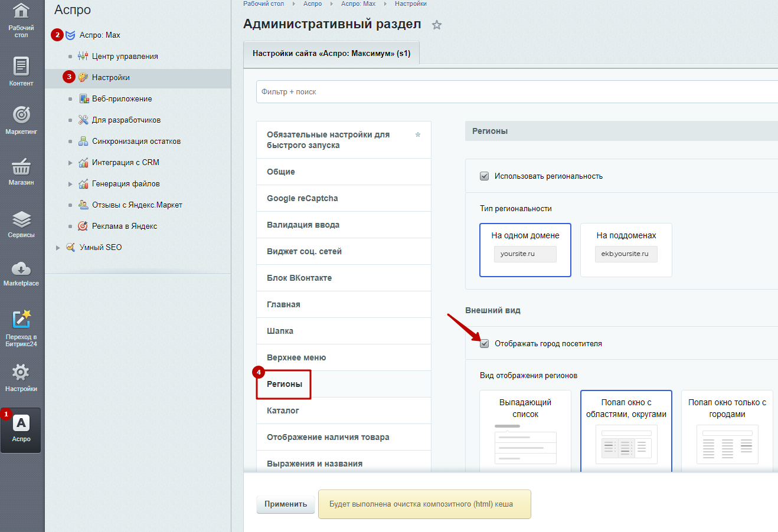Viewport: 778px width, 532px height.
Task: Expand the Интеграция с CRM tree node
Action: [70, 163]
